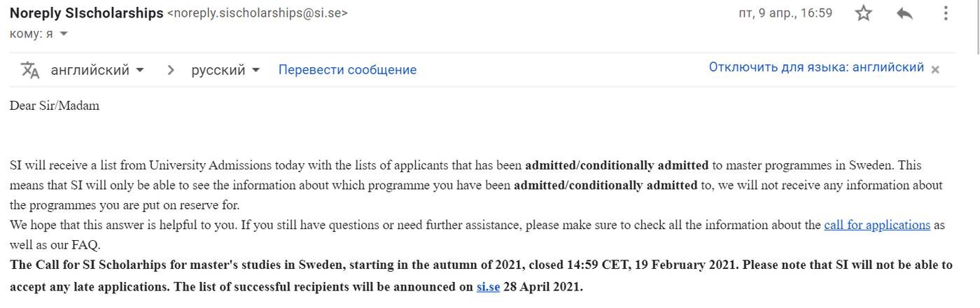Click the "Dear Sir/Madam" greeting line

(x=55, y=106)
